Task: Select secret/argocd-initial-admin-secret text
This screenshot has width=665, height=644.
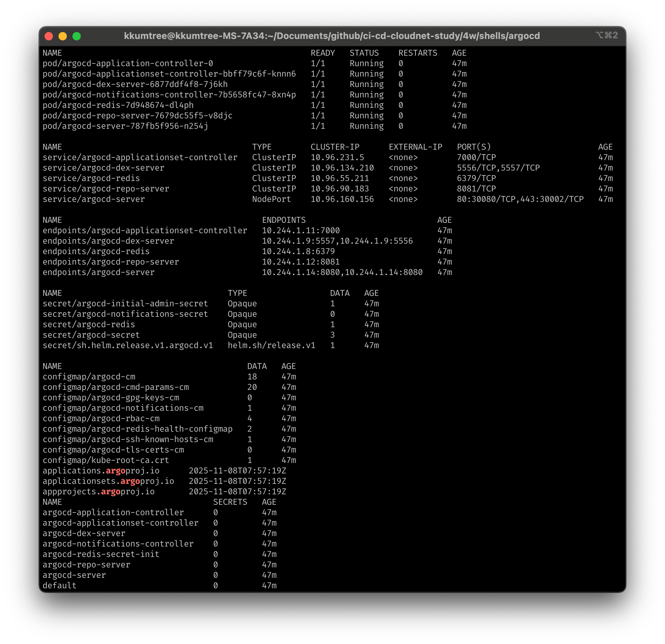Action: click(125, 304)
